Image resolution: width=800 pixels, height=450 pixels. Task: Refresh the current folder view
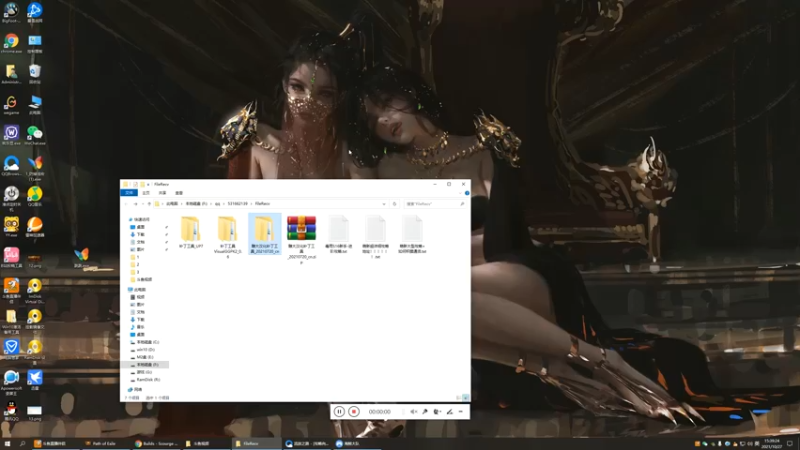tap(394, 204)
